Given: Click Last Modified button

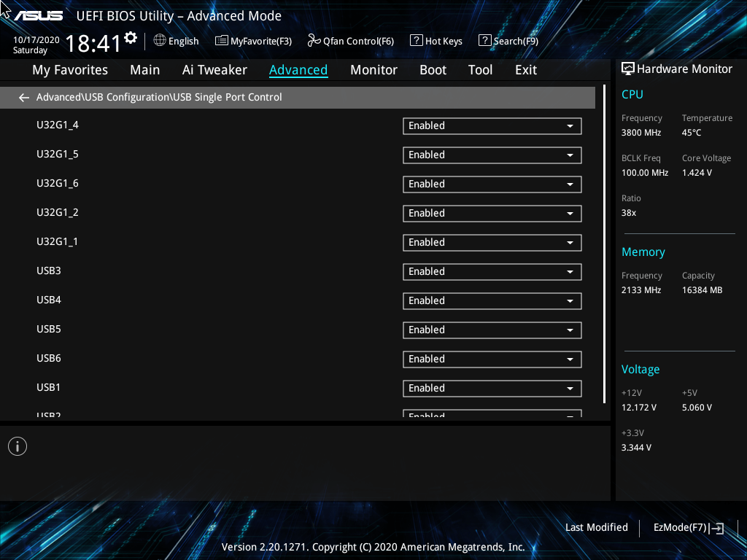Looking at the screenshot, I should tap(597, 528).
